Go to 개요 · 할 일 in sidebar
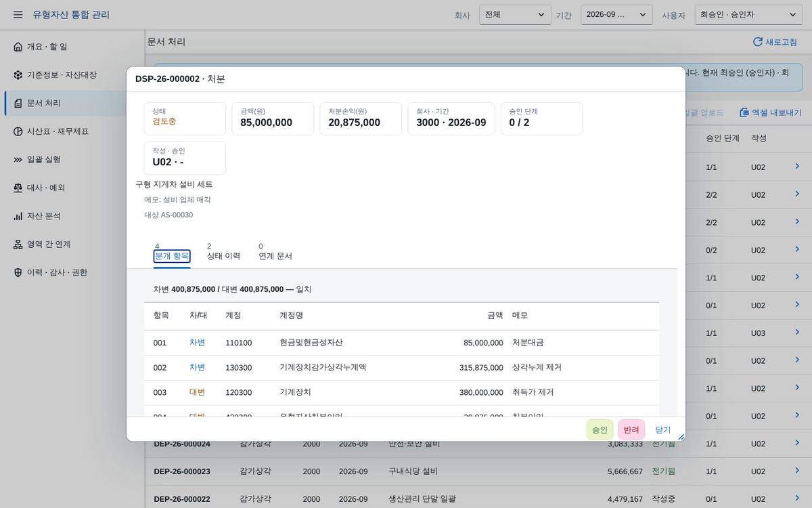 [72, 47]
